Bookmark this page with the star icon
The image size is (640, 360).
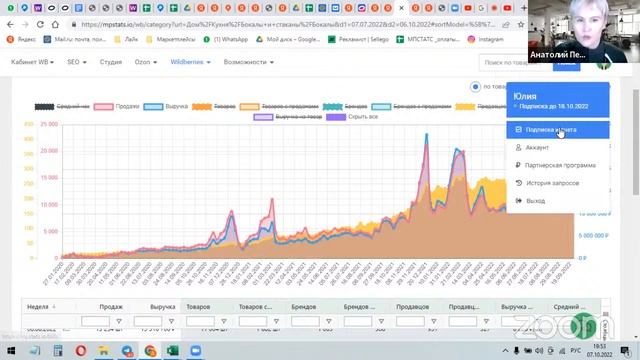(x=521, y=24)
